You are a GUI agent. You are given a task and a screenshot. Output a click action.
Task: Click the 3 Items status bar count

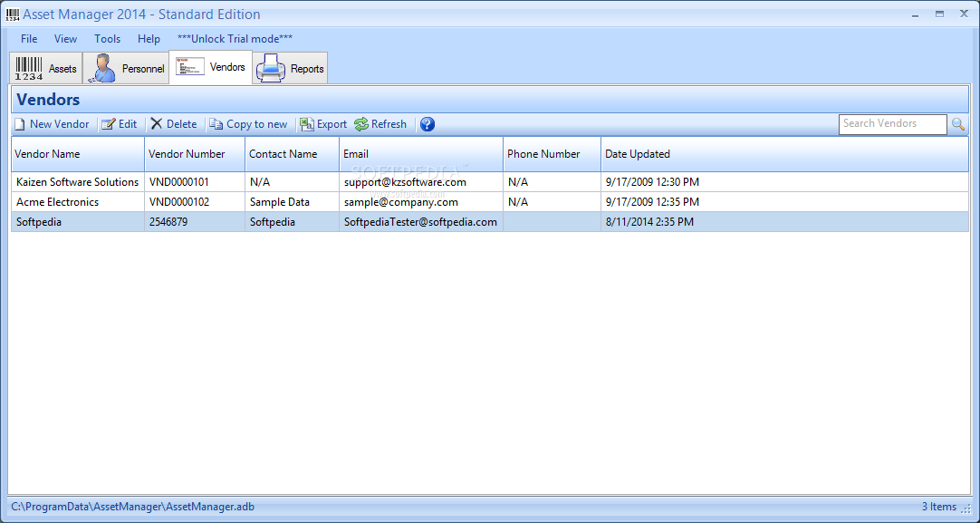[938, 507]
